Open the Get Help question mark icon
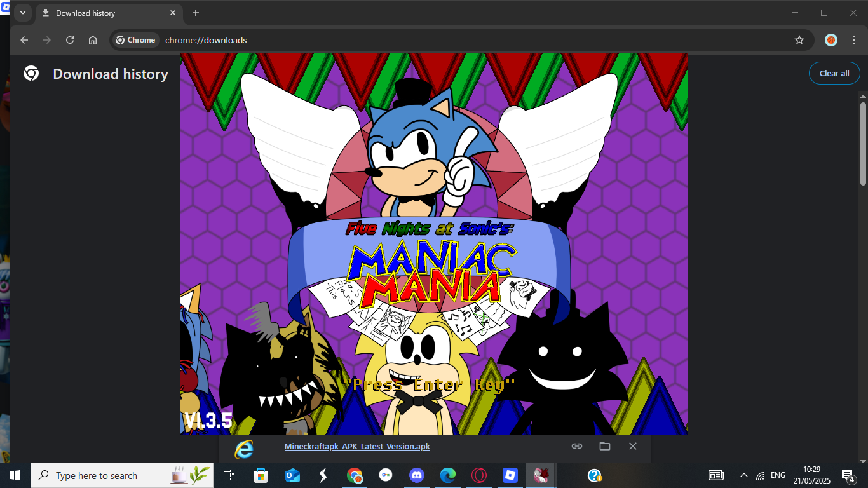The width and height of the screenshot is (868, 488). 595,475
